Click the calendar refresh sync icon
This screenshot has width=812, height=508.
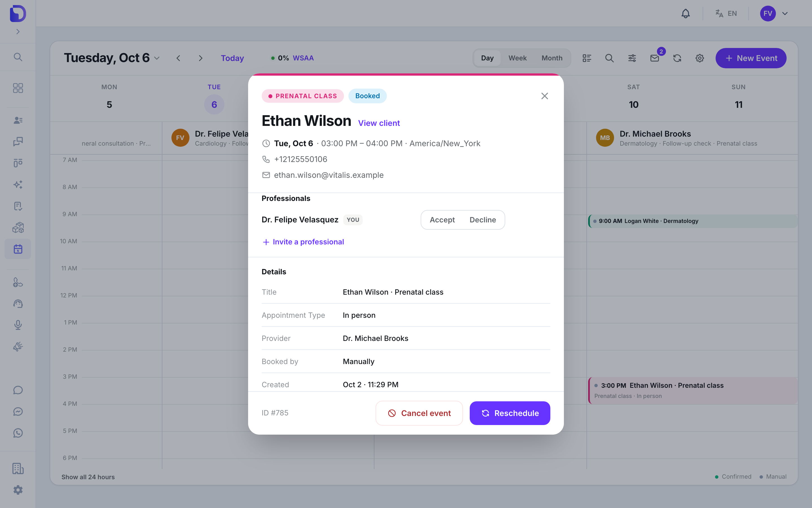click(677, 58)
